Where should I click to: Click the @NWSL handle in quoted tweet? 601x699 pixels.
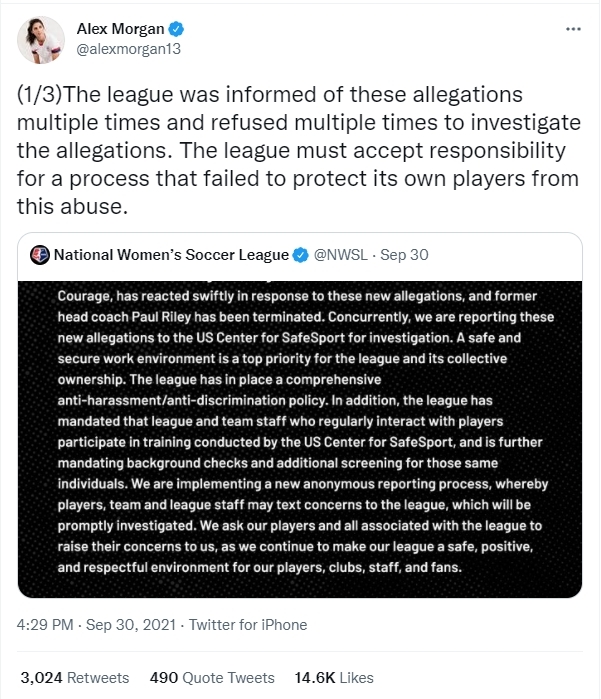[x=342, y=255]
